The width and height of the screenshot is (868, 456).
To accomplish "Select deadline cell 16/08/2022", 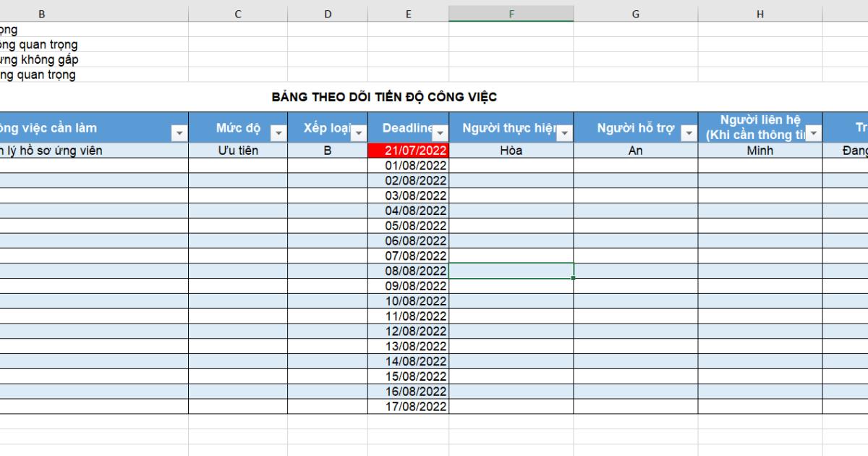I will (x=409, y=392).
